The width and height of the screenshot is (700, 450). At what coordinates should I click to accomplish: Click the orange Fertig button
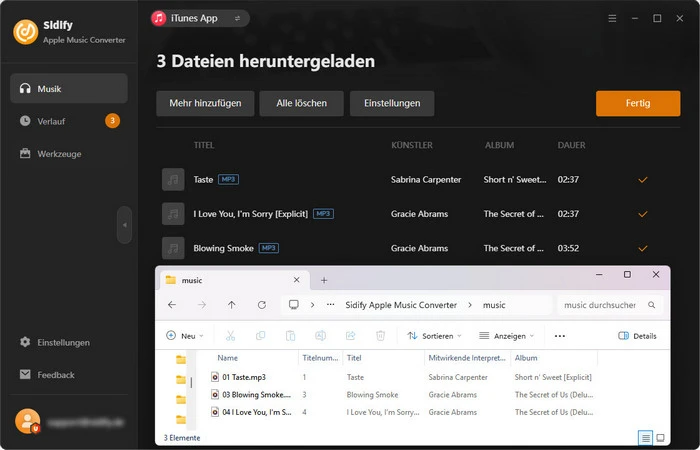638,103
